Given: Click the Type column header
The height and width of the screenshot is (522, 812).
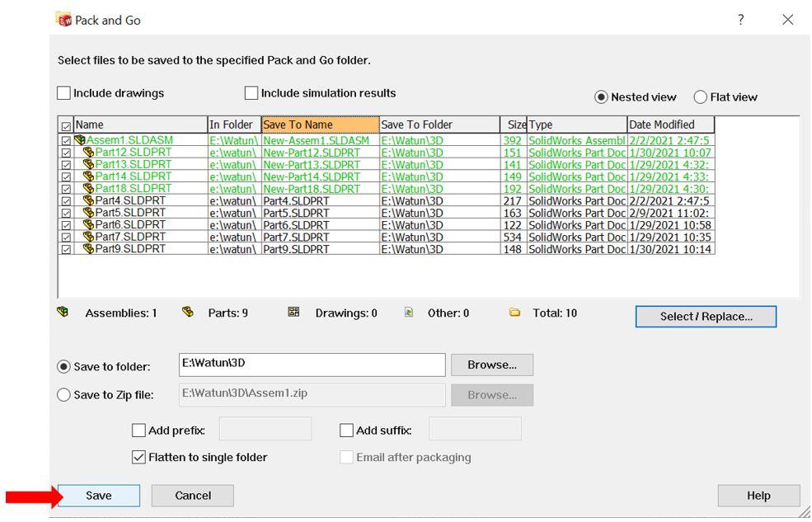Looking at the screenshot, I should pyautogui.click(x=577, y=125).
